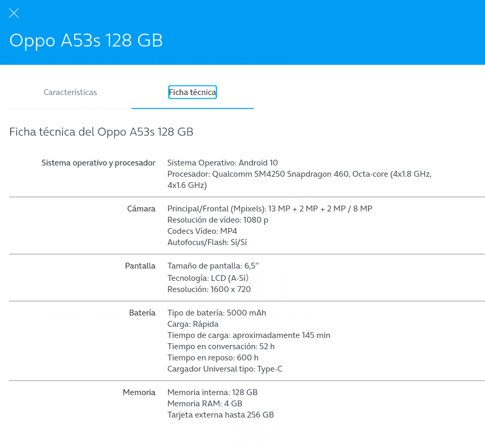
Task: Click 'Resolución de vídeo: 1080 p'
Action: click(218, 220)
